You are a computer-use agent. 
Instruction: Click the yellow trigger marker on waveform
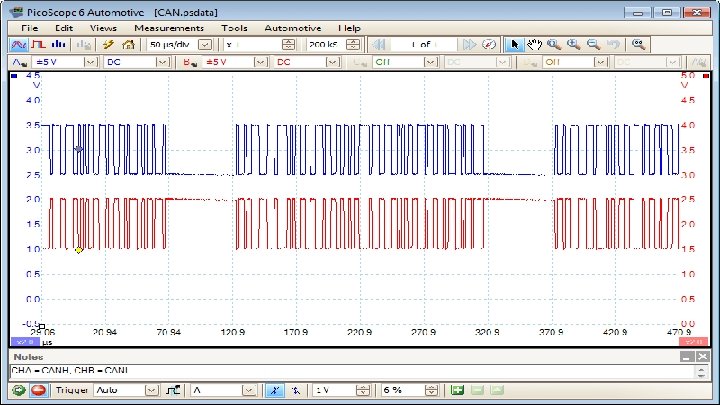point(79,250)
